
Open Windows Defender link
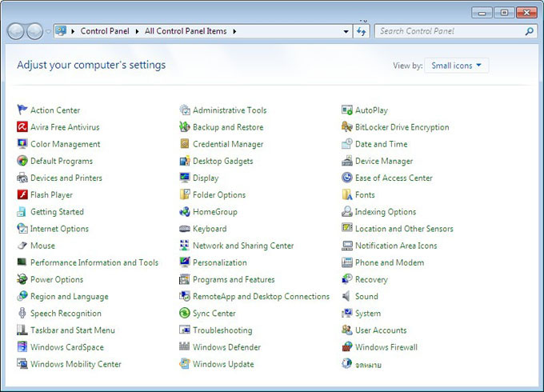pyautogui.click(x=226, y=347)
